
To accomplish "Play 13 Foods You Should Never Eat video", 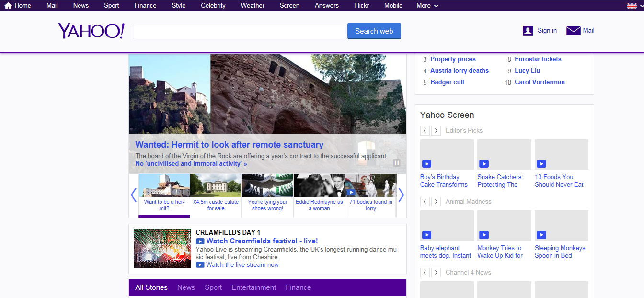I will [x=541, y=164].
